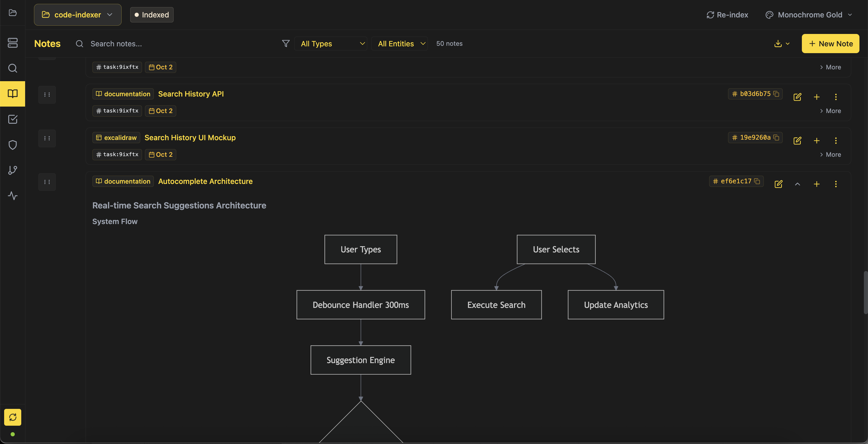Open the Notes book tab in sidebar
The image size is (868, 444).
pyautogui.click(x=12, y=94)
